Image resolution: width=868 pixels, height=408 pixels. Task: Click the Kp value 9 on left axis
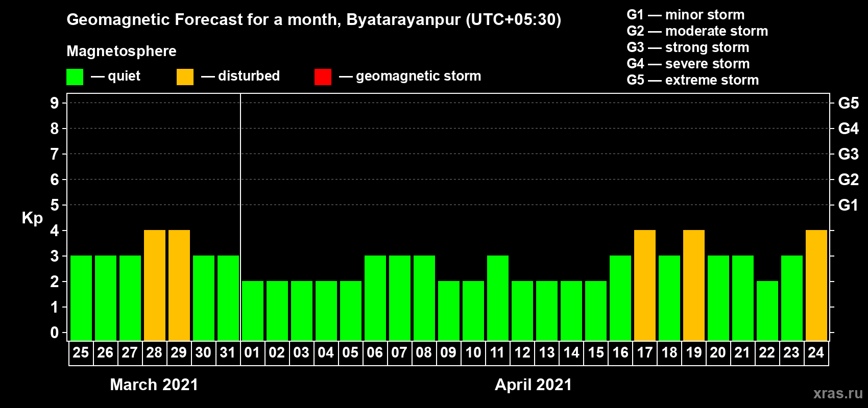pos(55,103)
